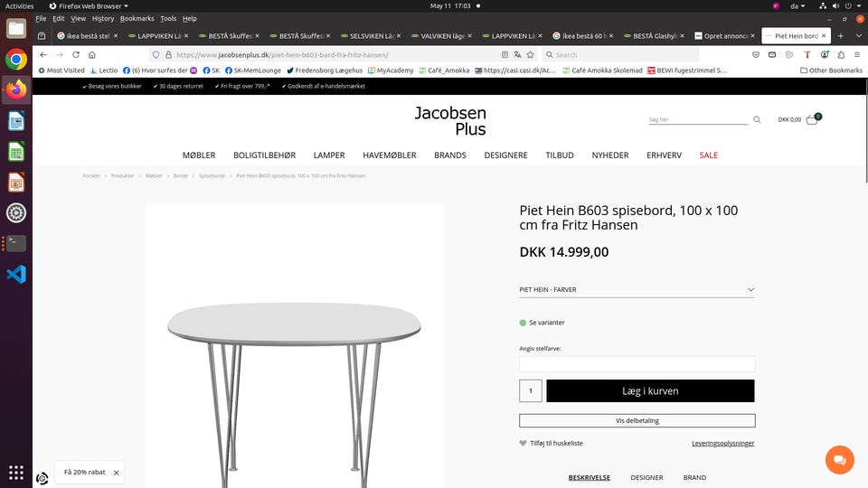Screen dimensions: 868x488
Task: Open MØBLER navigation menu
Action: pos(199,155)
